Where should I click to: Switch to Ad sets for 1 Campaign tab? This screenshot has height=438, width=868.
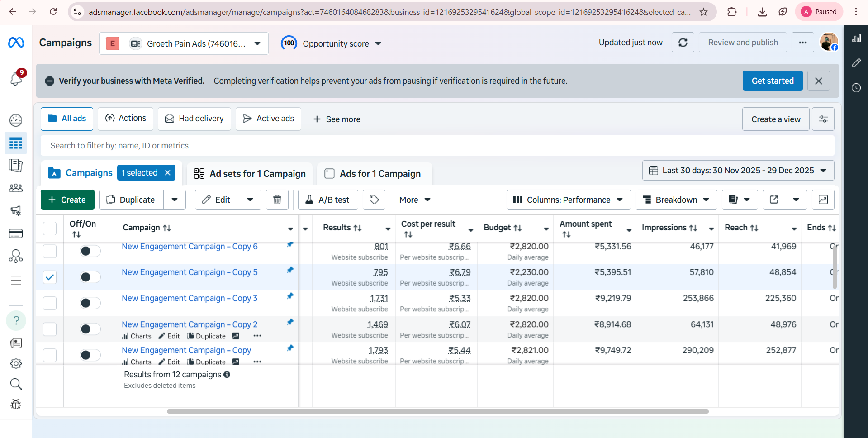pyautogui.click(x=250, y=174)
